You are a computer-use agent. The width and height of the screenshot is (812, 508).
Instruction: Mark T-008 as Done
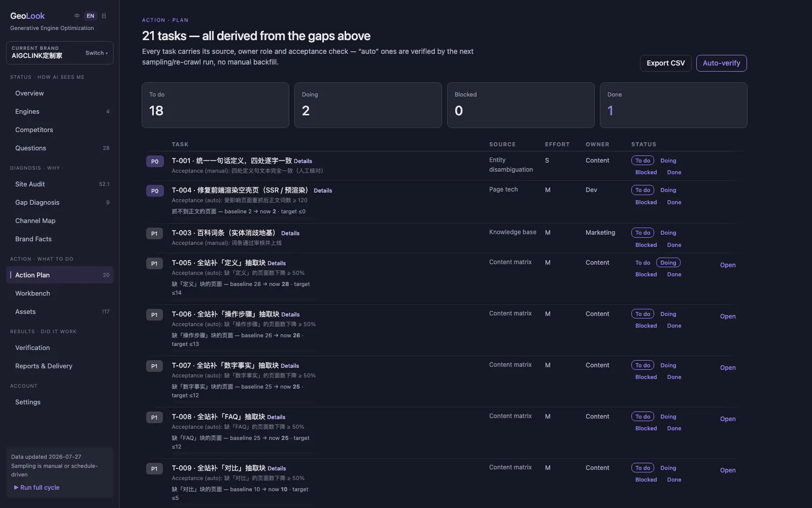coord(674,428)
